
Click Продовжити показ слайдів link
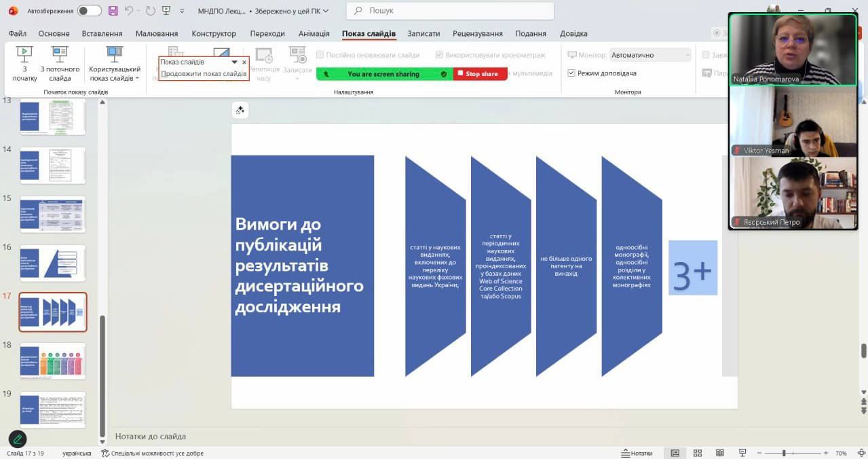pos(204,73)
